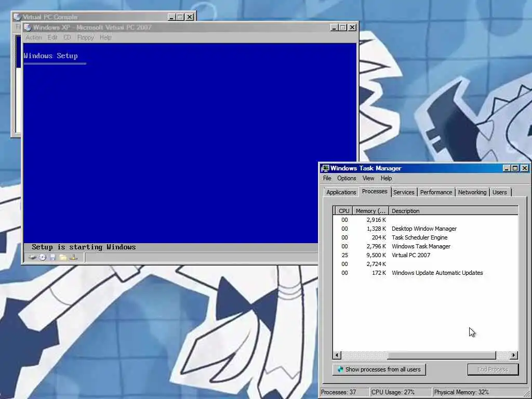Close the Windows XP Virtual PC window

coord(353,28)
